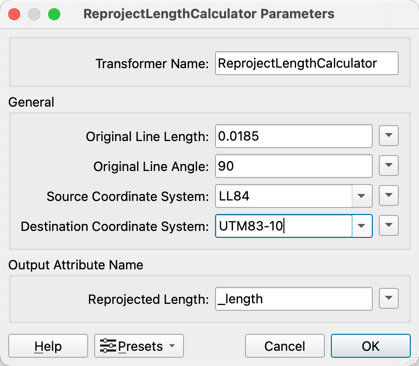Click the Reprojected Length _length field

pos(294,299)
